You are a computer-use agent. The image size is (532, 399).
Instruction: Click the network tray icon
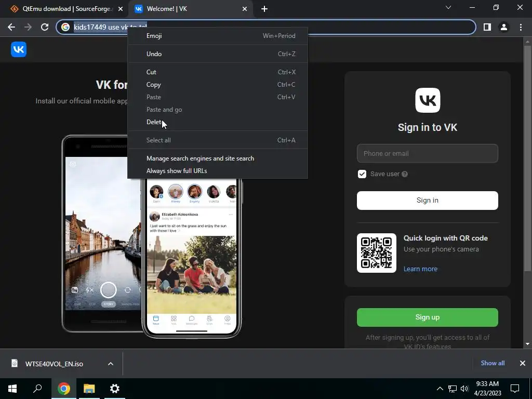click(x=453, y=389)
